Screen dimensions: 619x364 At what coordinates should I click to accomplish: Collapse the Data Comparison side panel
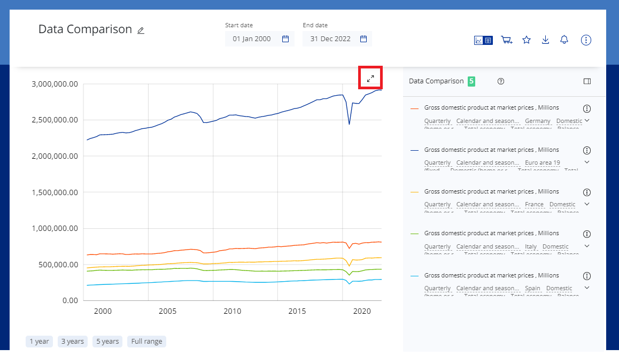[587, 81]
